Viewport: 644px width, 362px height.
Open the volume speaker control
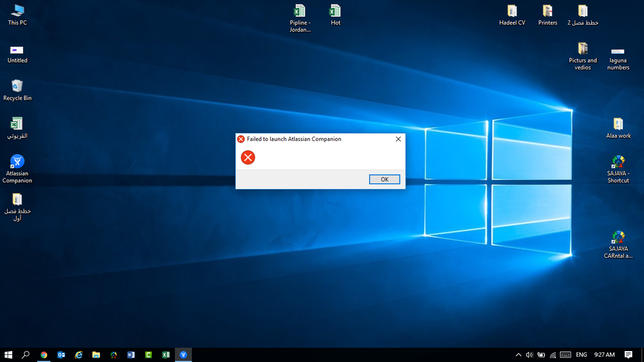point(529,355)
